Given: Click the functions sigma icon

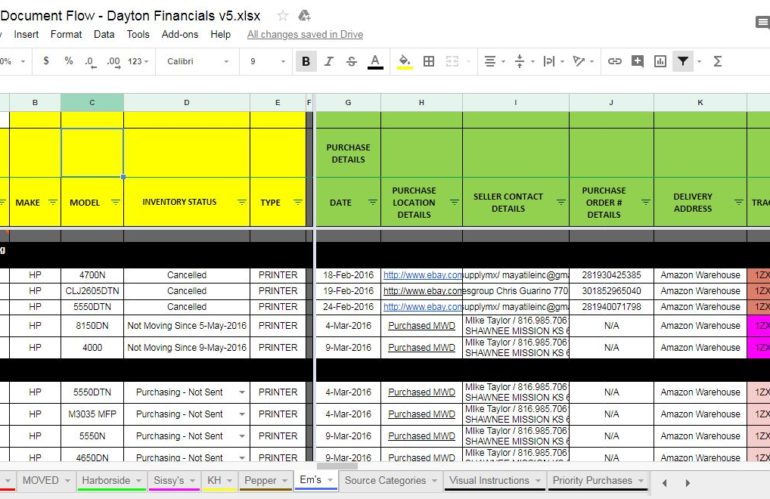Looking at the screenshot, I should tap(717, 61).
